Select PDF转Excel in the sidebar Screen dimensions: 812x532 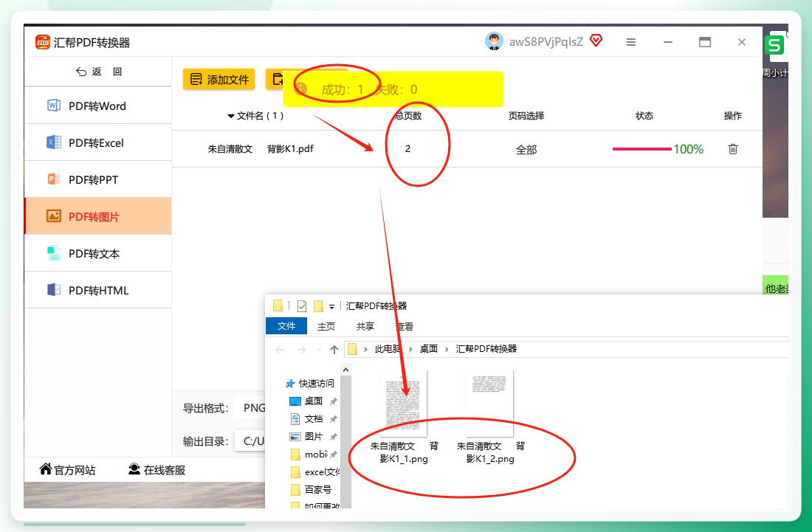97,142
